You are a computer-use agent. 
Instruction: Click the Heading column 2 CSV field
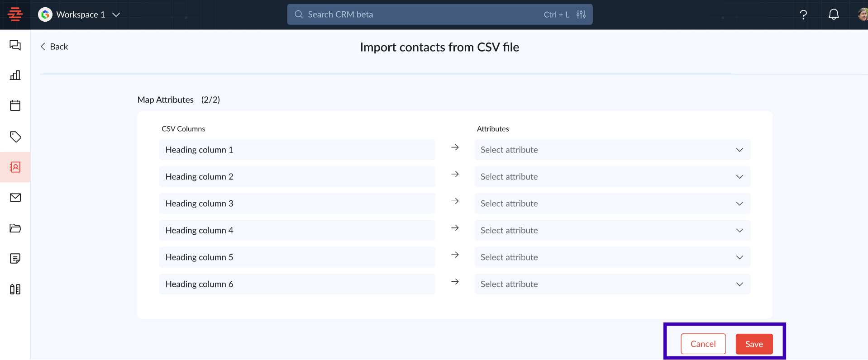click(297, 176)
